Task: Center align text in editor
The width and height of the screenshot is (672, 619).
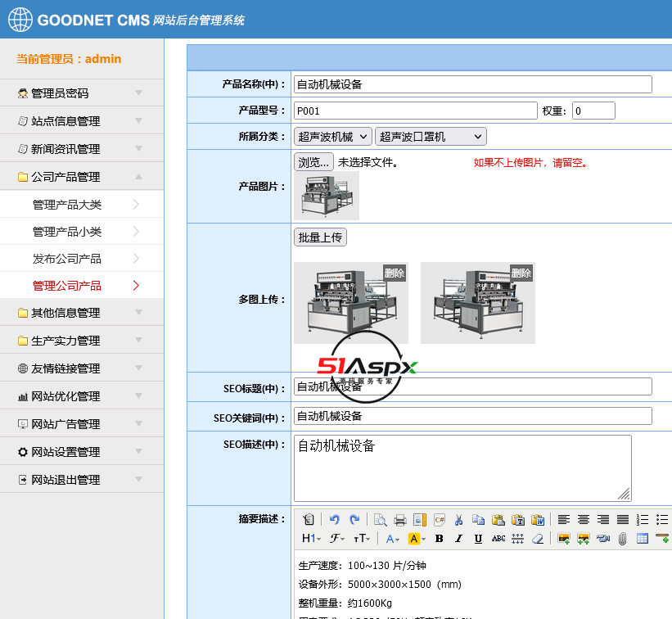Action: pos(584,520)
